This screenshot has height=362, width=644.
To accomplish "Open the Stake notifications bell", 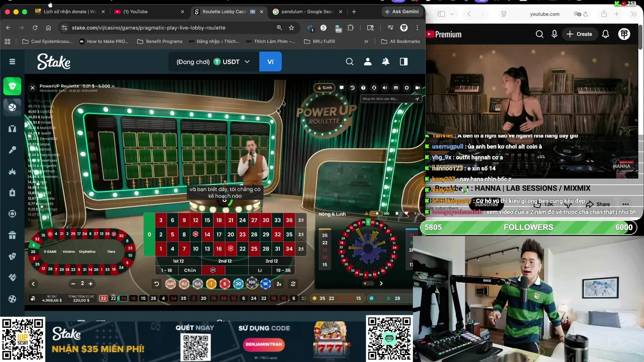I will tap(385, 62).
